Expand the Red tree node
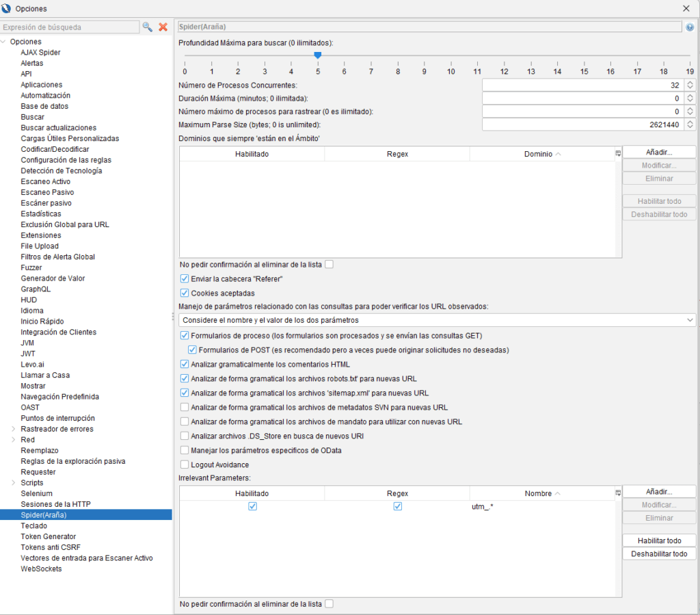 click(13, 440)
